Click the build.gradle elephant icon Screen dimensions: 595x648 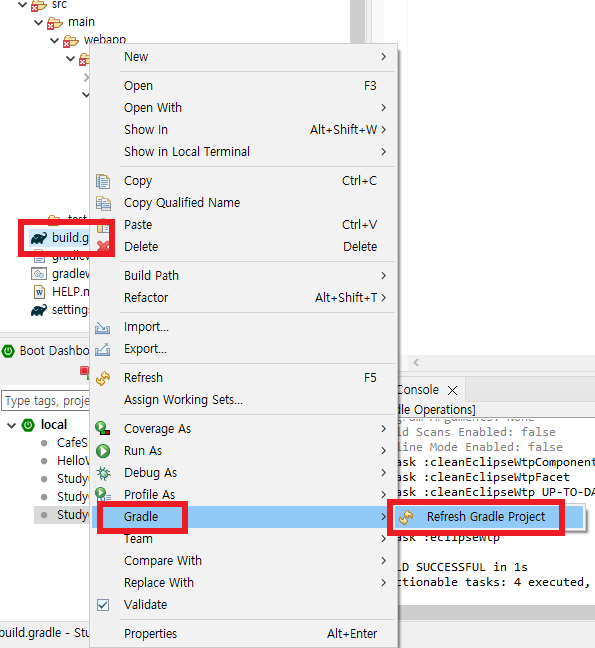(x=39, y=238)
